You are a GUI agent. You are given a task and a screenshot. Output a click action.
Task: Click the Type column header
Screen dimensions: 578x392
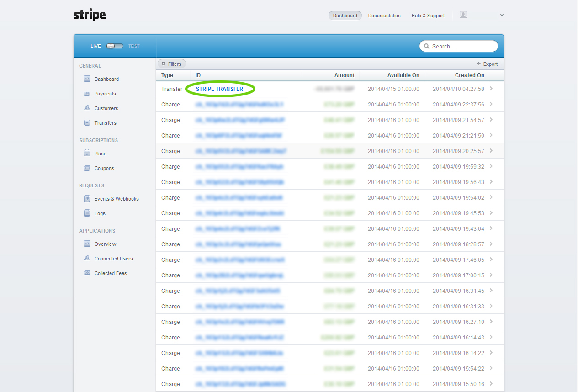click(167, 75)
